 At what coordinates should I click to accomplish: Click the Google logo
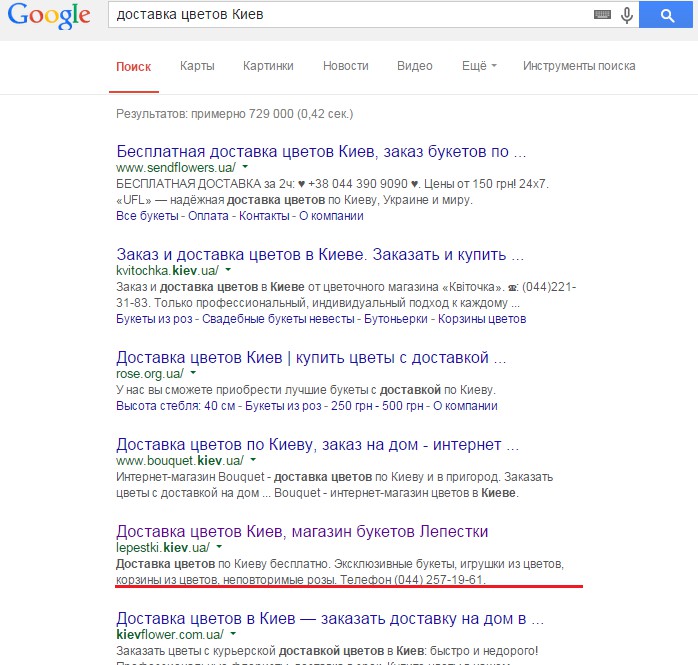tap(49, 16)
